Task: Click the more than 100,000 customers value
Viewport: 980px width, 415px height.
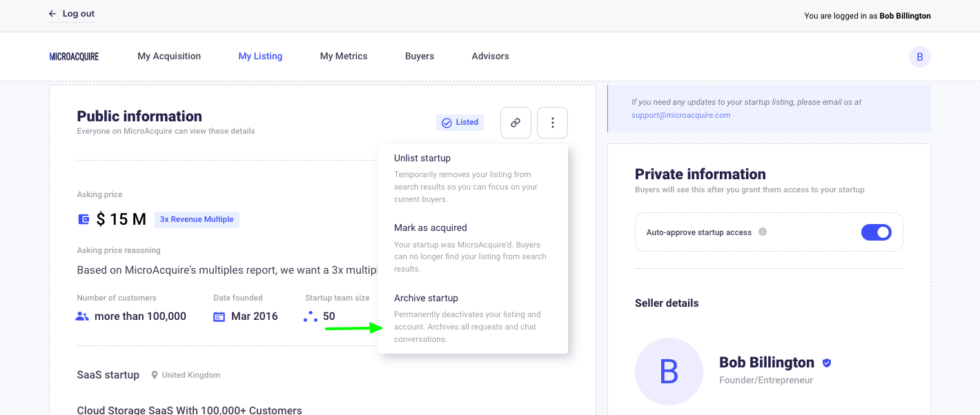Action: [x=140, y=316]
